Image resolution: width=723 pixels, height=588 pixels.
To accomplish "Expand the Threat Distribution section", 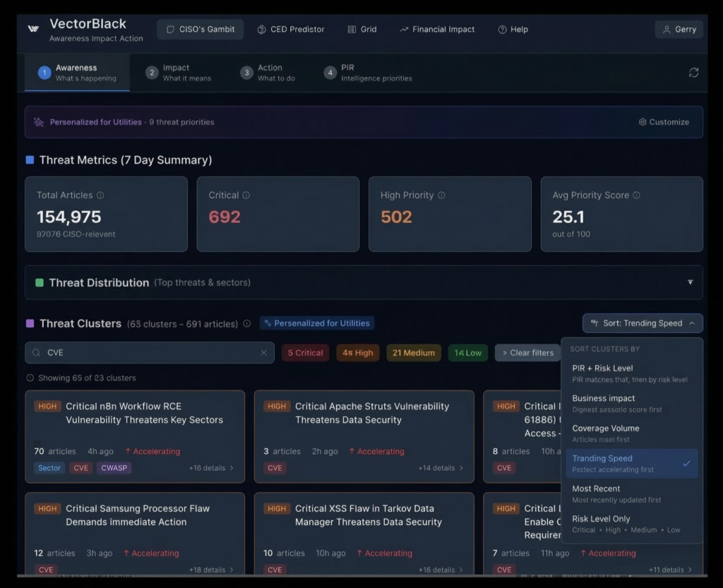I will click(690, 282).
